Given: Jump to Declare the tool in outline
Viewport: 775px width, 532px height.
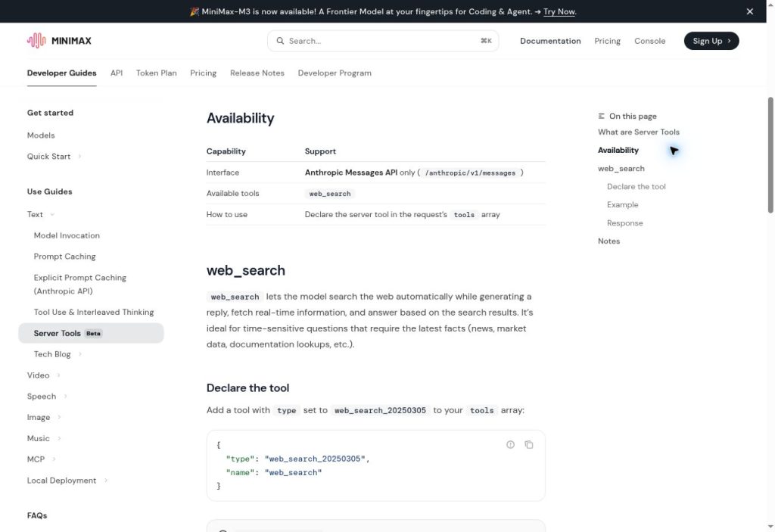Looking at the screenshot, I should pos(636,187).
